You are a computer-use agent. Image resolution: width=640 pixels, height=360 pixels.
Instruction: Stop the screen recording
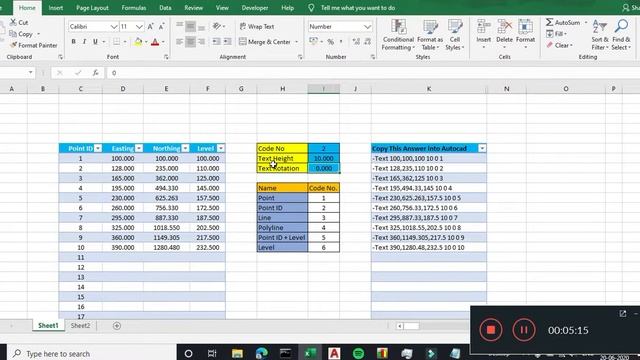pyautogui.click(x=491, y=330)
